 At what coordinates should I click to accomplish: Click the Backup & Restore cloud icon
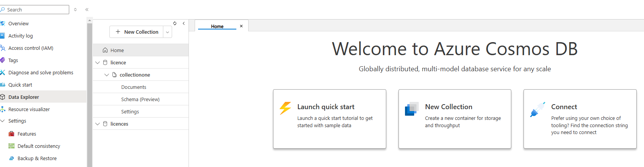coord(11,158)
